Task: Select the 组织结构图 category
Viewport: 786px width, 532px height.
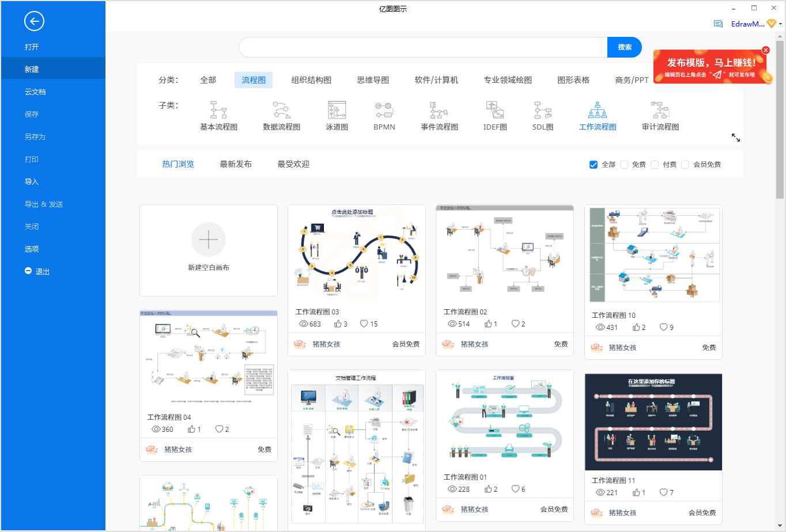Action: tap(311, 80)
